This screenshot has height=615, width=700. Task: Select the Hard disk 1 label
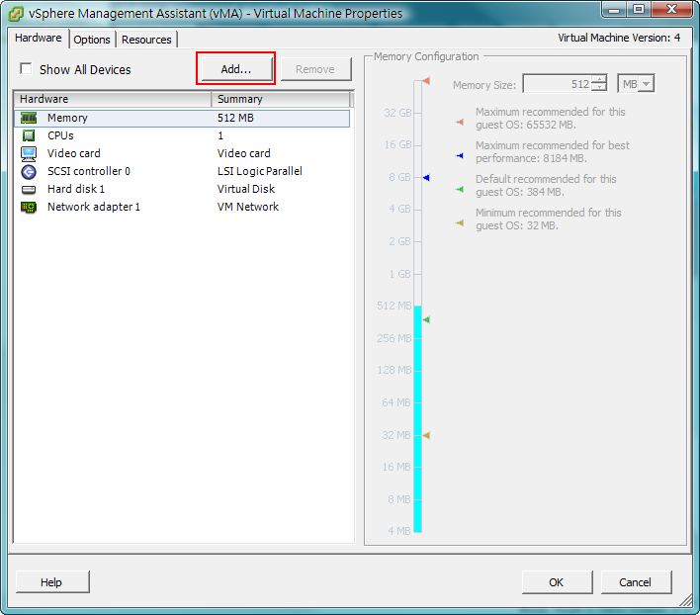click(x=76, y=189)
